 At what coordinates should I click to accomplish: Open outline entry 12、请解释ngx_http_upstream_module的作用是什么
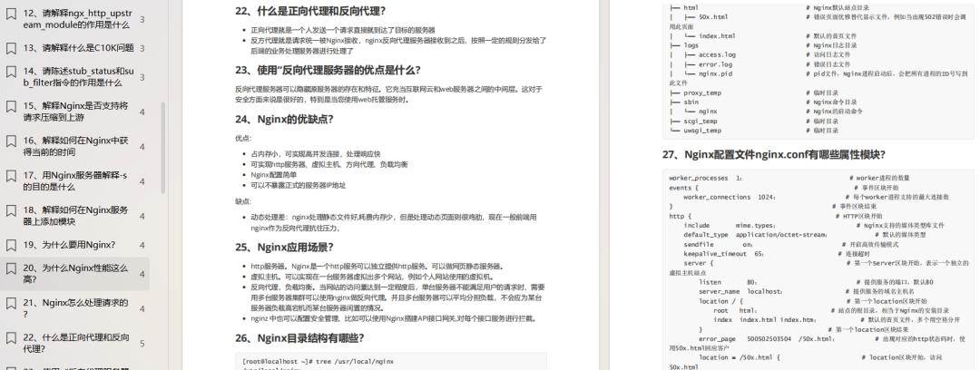pyautogui.click(x=76, y=19)
